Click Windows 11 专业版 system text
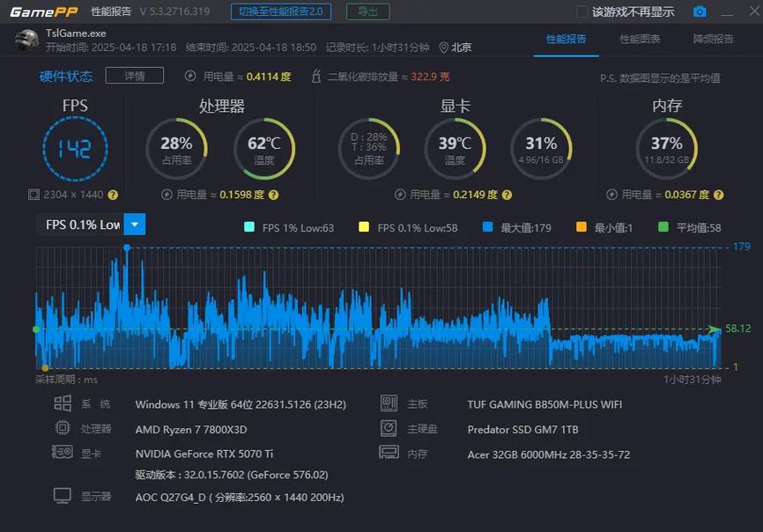Image resolution: width=763 pixels, height=532 pixels. (x=241, y=404)
